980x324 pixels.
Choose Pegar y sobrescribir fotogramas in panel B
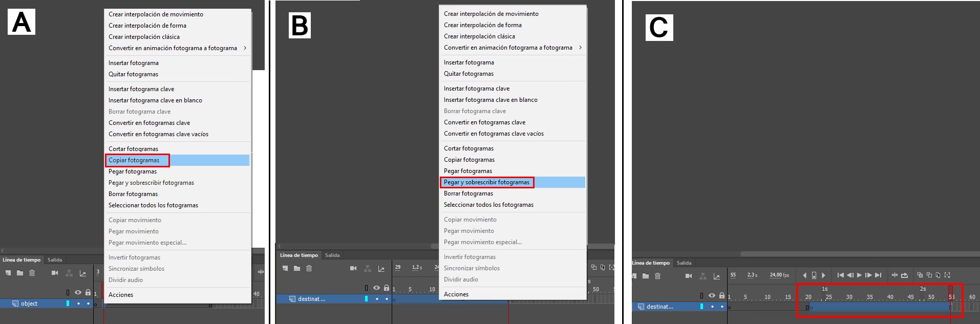[x=513, y=182]
